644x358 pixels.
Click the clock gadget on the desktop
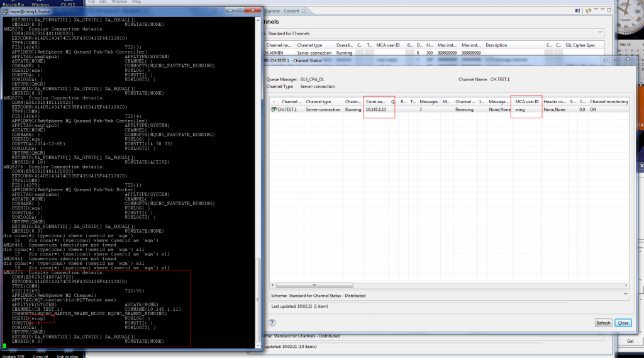coord(631,16)
